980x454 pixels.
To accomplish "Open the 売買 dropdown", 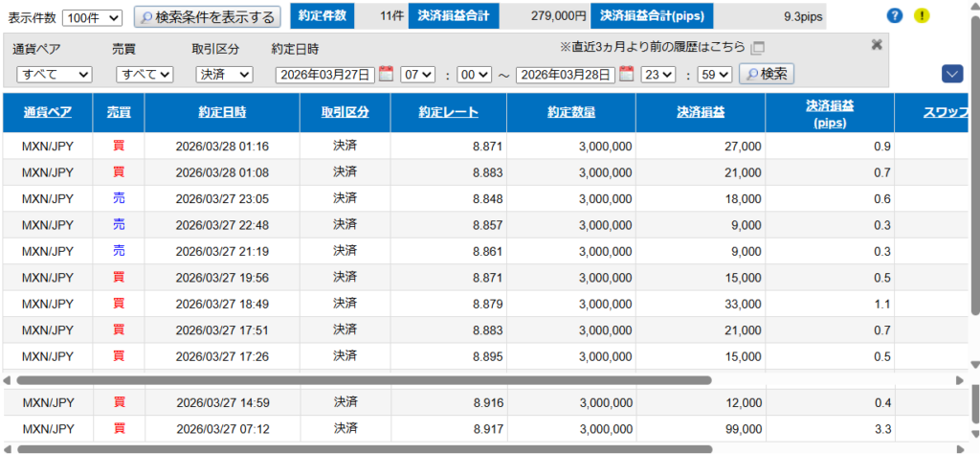I will pos(145,75).
